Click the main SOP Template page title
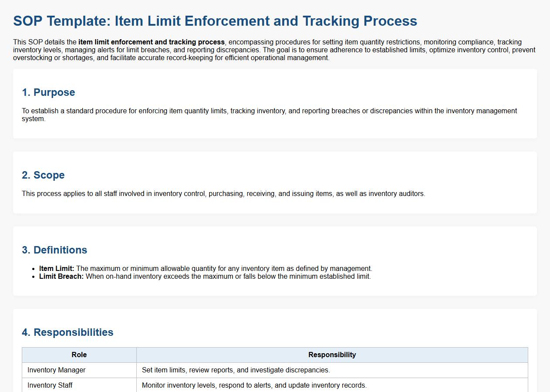This screenshot has width=550, height=392. coord(215,21)
